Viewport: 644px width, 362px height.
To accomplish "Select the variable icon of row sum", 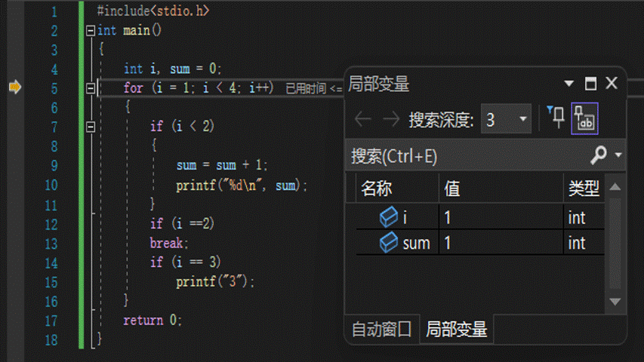I will tap(389, 242).
